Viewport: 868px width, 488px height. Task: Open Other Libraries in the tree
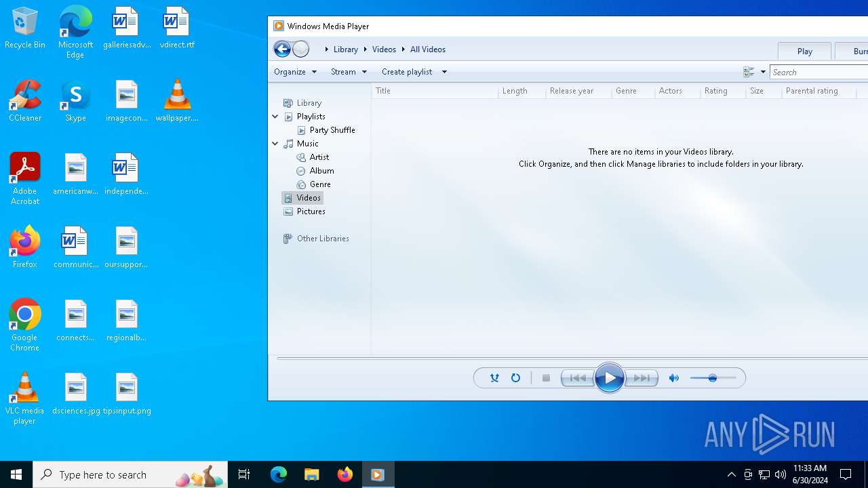323,239
